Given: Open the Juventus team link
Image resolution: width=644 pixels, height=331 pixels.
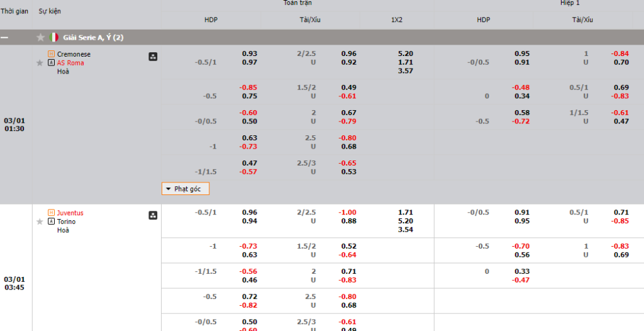Looking at the screenshot, I should (x=70, y=213).
